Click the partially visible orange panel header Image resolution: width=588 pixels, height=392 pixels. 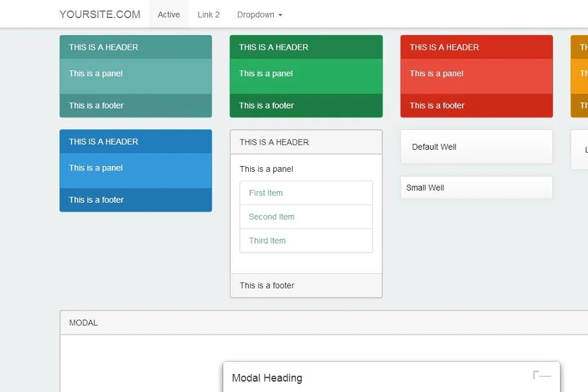coord(580,47)
